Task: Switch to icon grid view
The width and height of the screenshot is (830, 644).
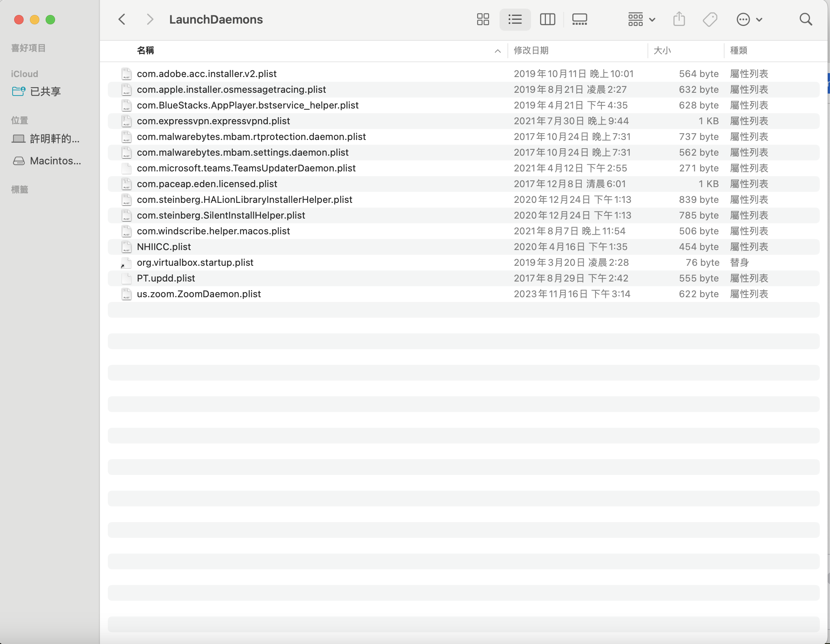Action: point(483,19)
